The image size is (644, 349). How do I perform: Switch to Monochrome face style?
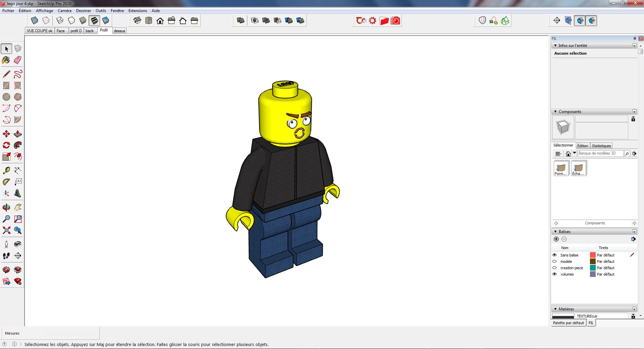106,20
